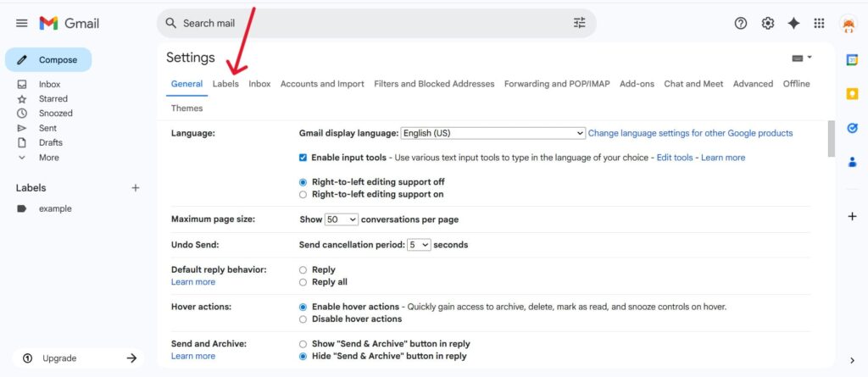Go to Filters and Blocked Addresses tab

click(x=434, y=84)
